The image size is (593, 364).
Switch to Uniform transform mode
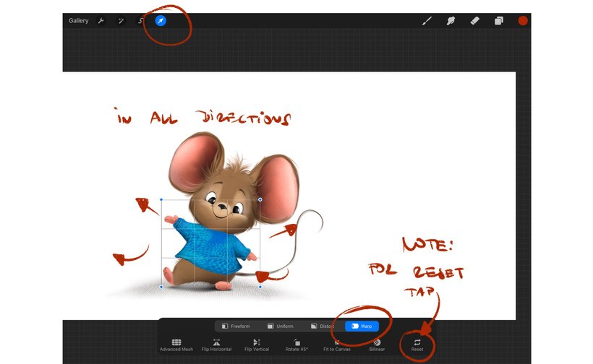(281, 326)
